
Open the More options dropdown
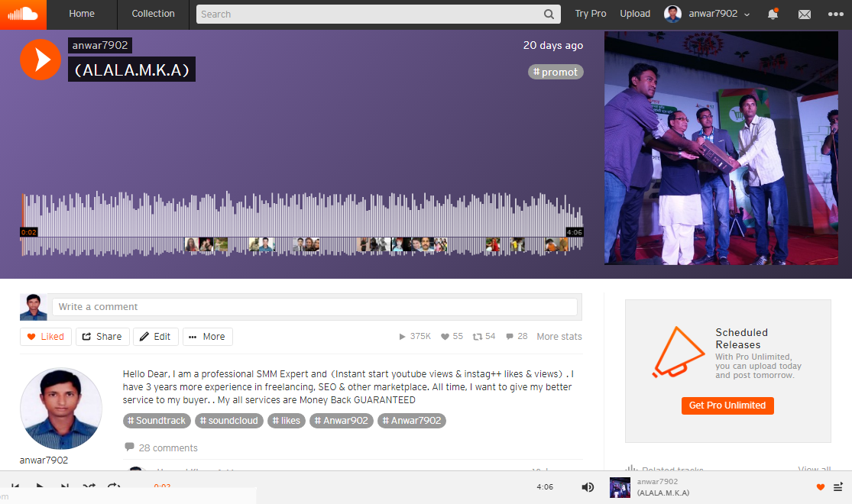(207, 337)
